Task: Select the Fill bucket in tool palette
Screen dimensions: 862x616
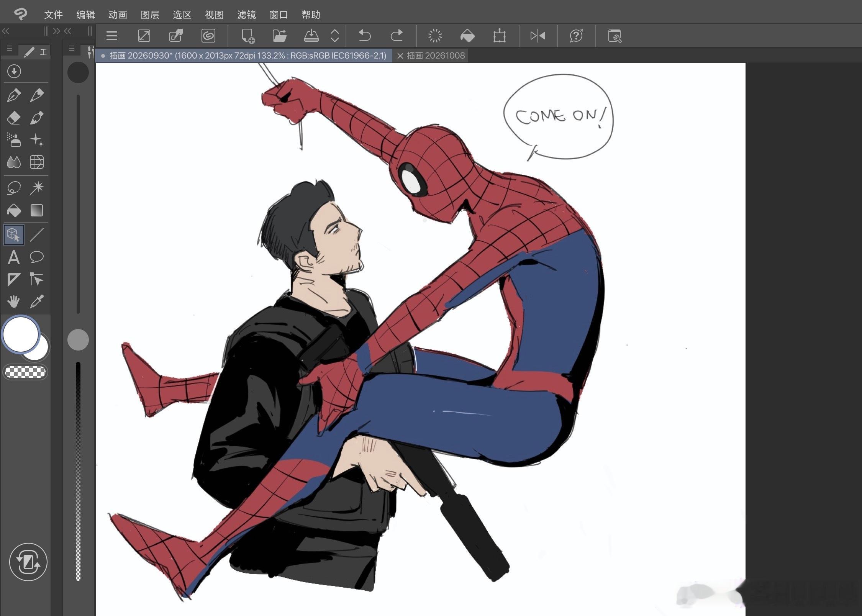Action: [14, 210]
